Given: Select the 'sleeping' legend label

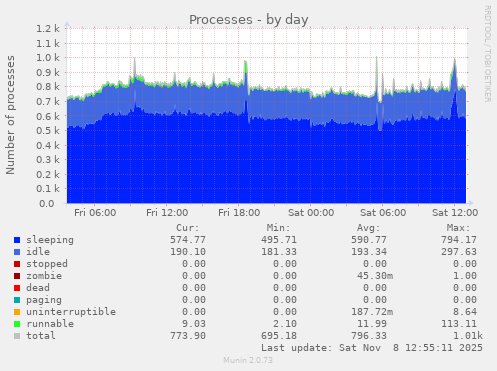Looking at the screenshot, I should [x=50, y=240].
